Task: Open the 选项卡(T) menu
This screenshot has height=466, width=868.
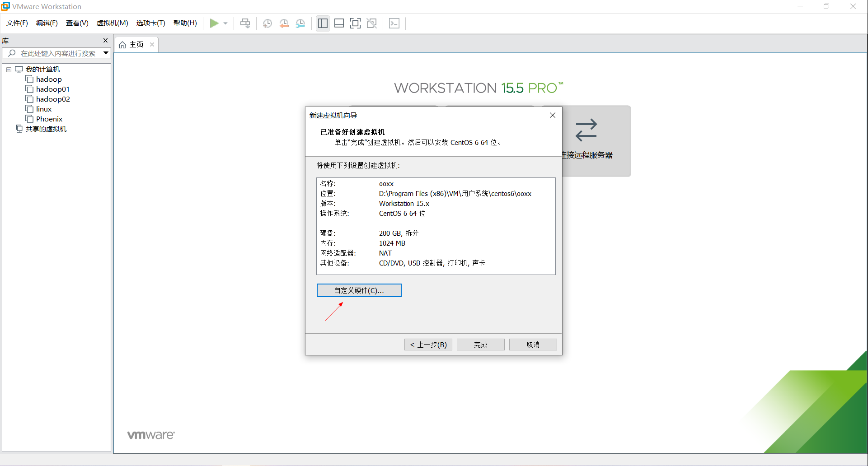Action: click(x=151, y=23)
